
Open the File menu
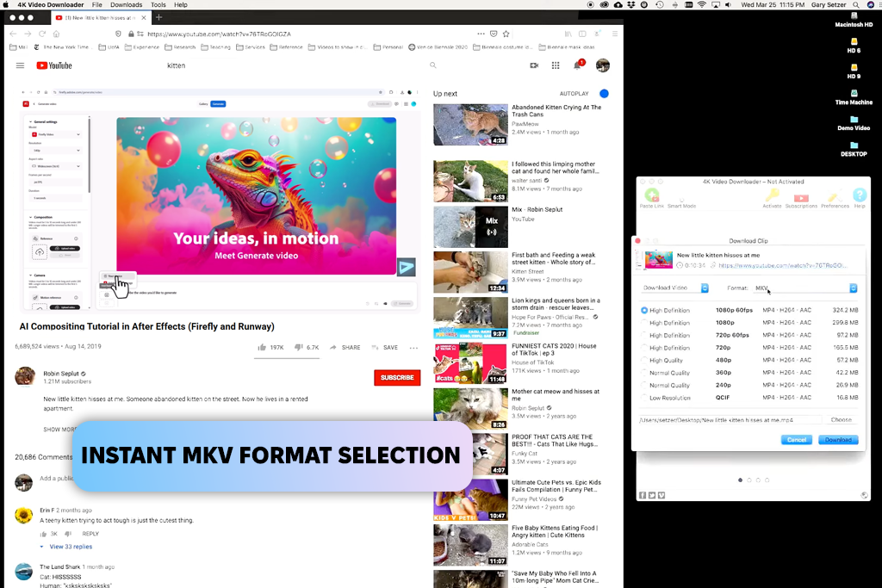pyautogui.click(x=96, y=4)
